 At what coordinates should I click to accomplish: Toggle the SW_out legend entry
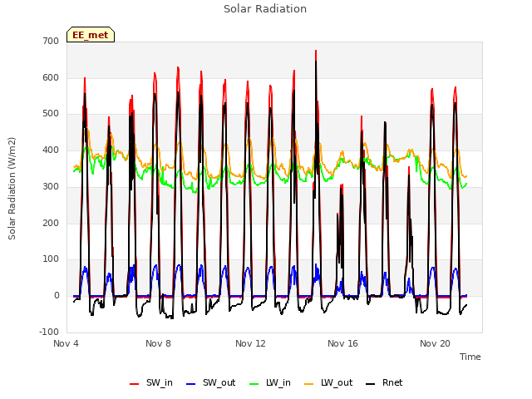coord(210,382)
